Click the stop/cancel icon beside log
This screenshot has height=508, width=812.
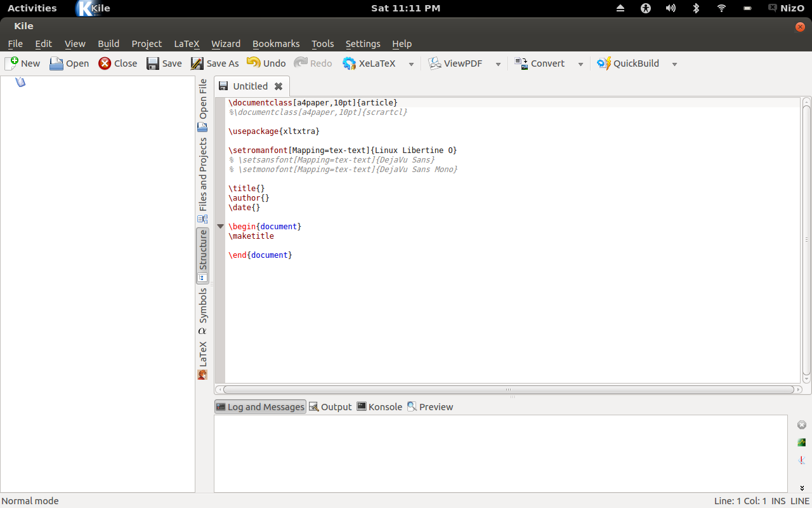(x=802, y=425)
